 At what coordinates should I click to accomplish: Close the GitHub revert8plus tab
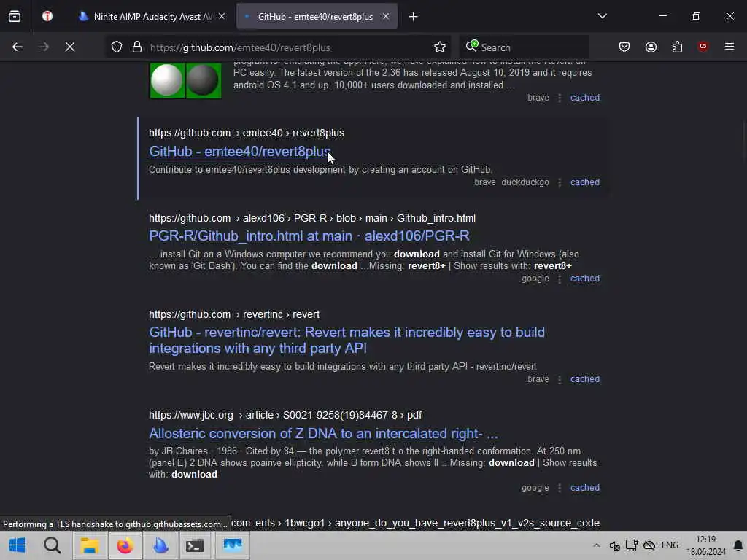(386, 16)
